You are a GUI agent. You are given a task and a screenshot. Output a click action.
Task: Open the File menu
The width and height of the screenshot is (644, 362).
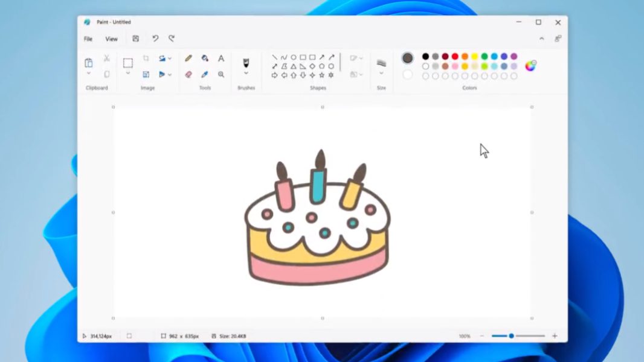88,39
